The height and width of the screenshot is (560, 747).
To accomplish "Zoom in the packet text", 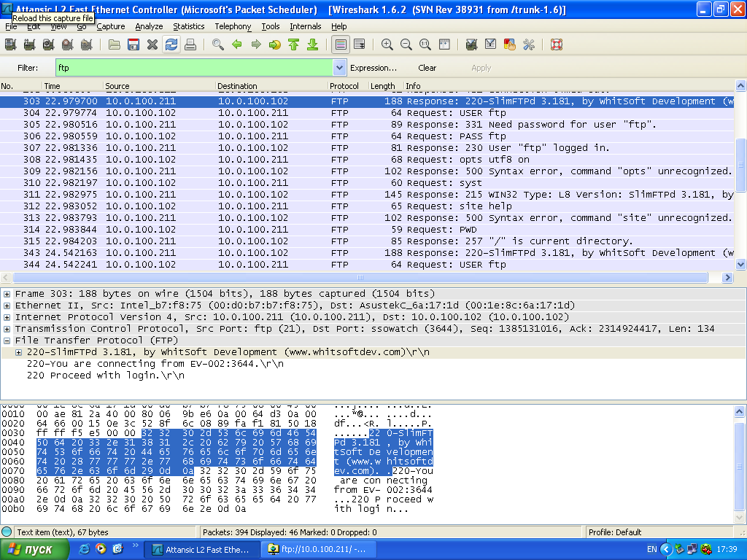I will [387, 44].
